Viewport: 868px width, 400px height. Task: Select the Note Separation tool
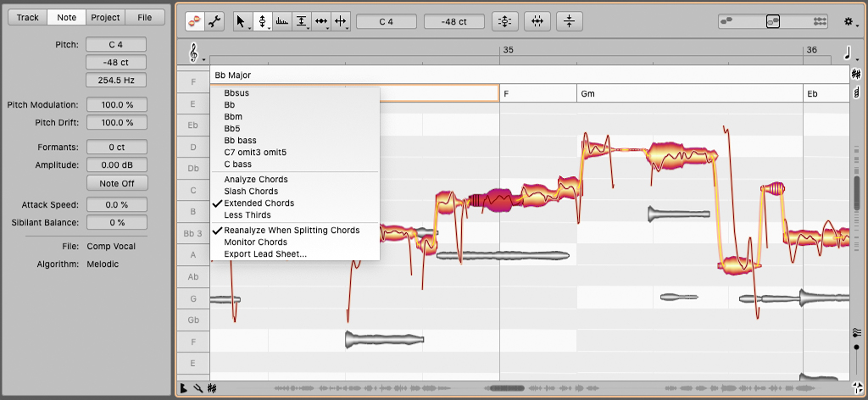(x=341, y=21)
